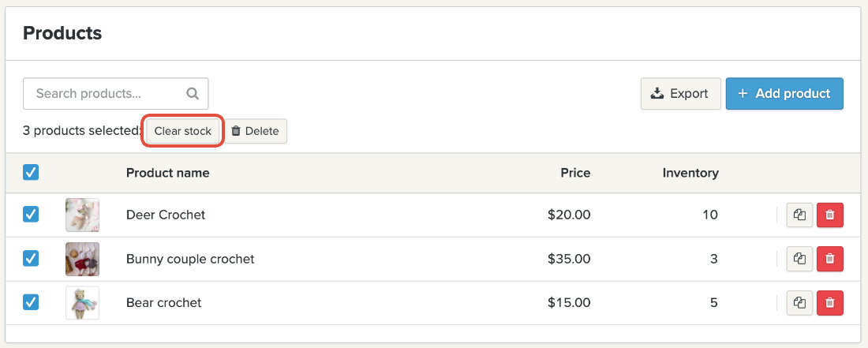Focus the Search products field

(x=107, y=93)
